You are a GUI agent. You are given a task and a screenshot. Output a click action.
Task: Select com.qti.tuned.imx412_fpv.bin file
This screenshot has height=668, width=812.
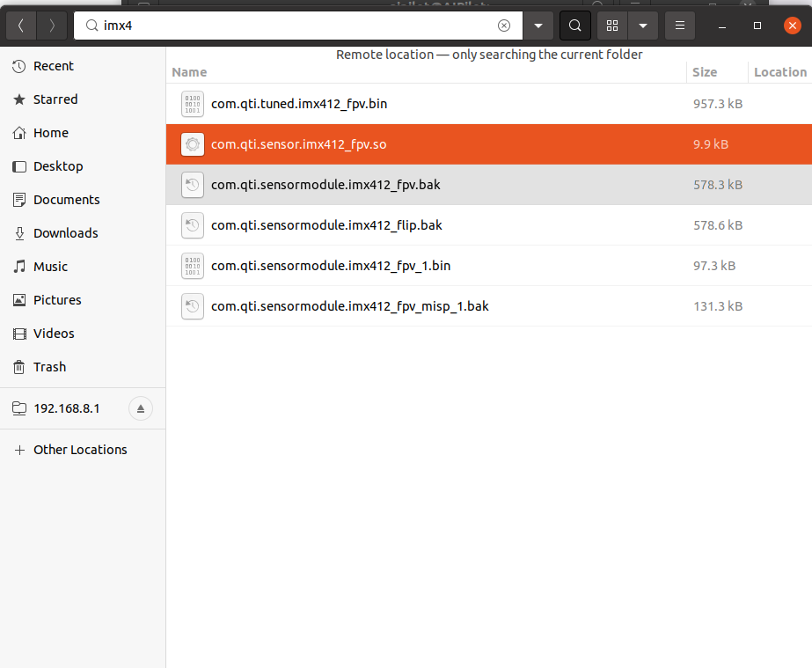(299, 104)
